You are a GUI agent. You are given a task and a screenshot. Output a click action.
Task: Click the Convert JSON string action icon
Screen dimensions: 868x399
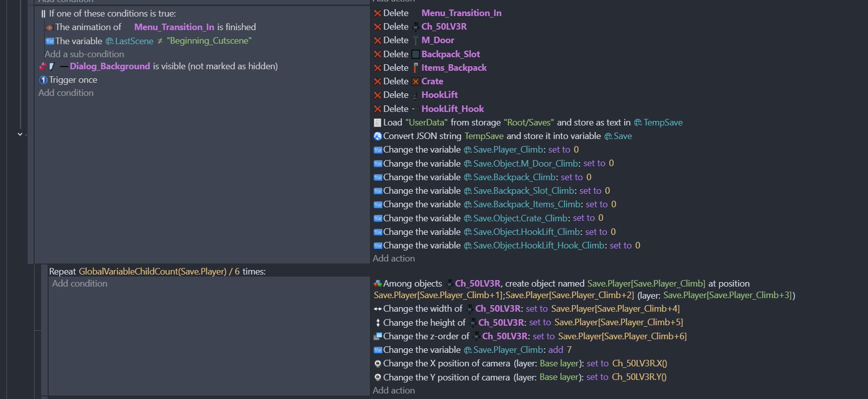tap(378, 136)
